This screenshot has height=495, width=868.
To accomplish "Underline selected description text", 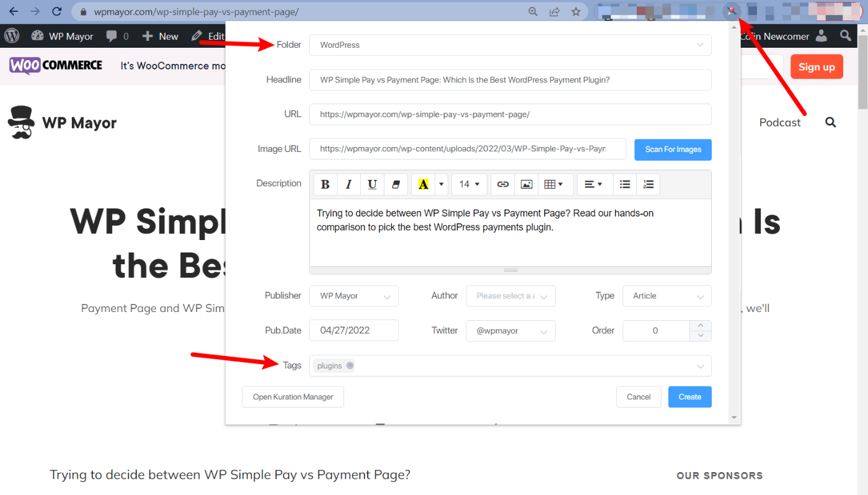I will 372,184.
